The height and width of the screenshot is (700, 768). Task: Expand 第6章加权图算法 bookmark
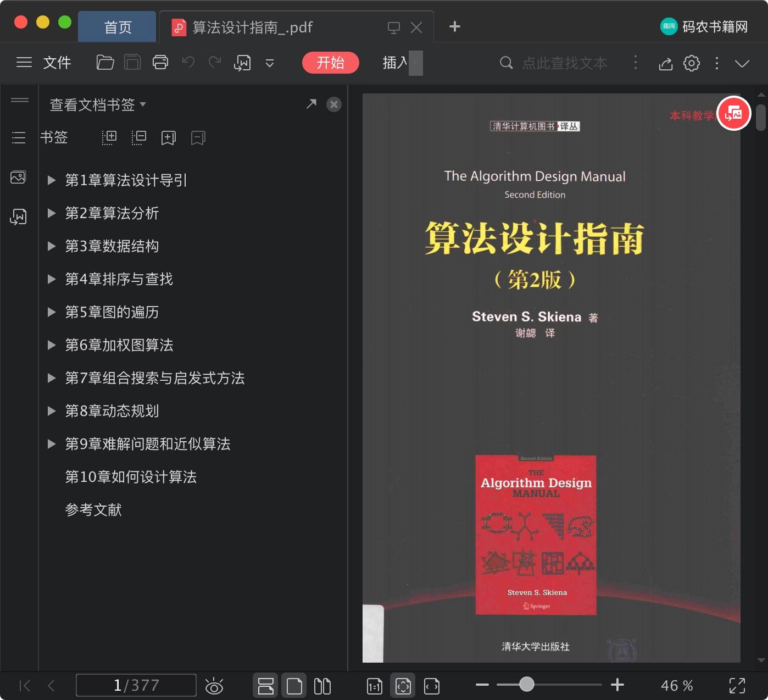[x=52, y=345]
